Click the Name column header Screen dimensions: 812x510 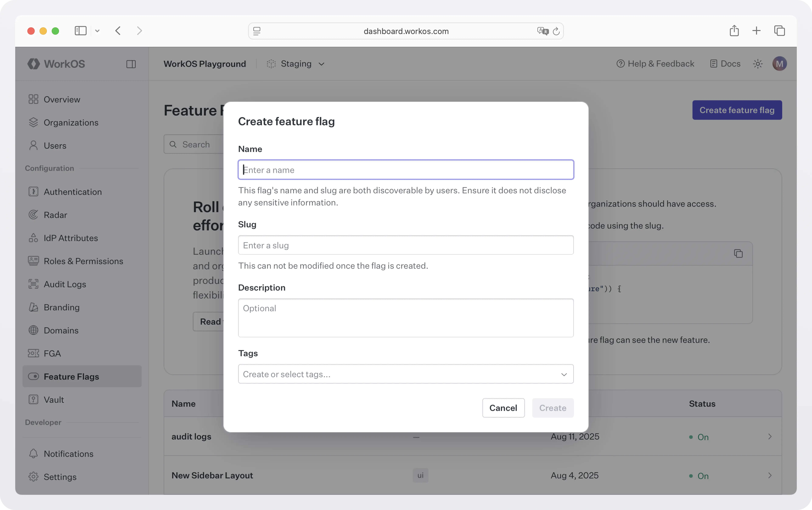tap(183, 403)
